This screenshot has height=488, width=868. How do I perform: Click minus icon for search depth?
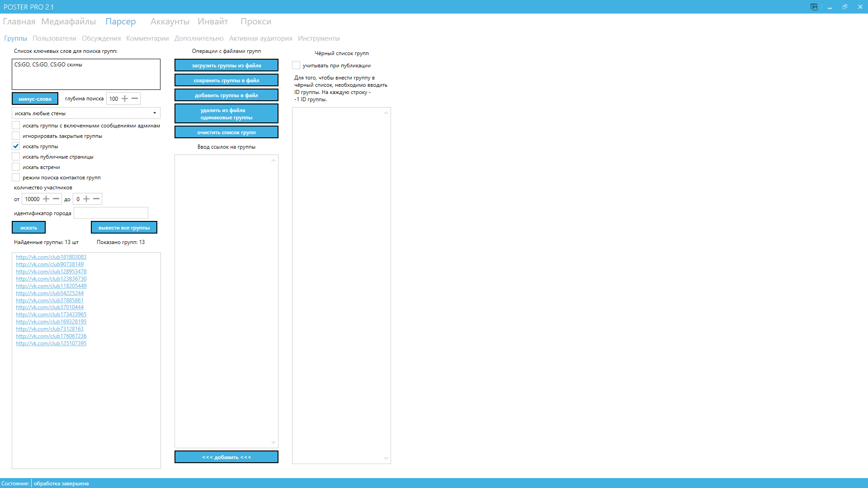coord(135,99)
